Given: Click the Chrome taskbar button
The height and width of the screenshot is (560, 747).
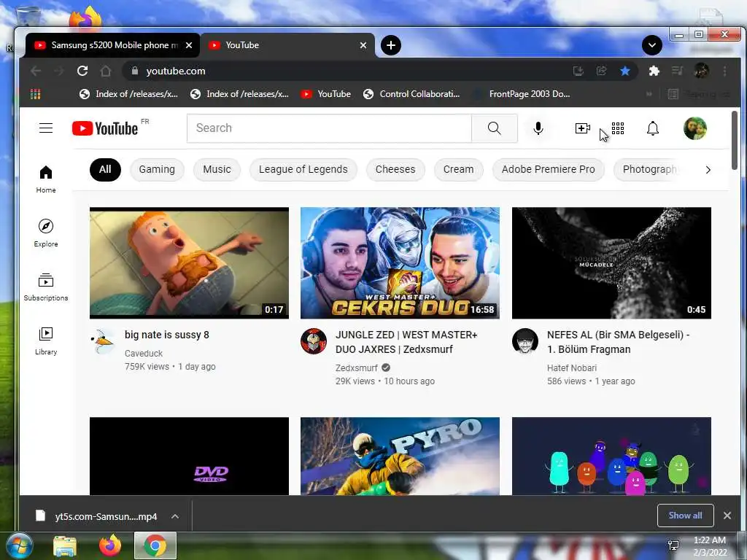Looking at the screenshot, I should (x=155, y=545).
